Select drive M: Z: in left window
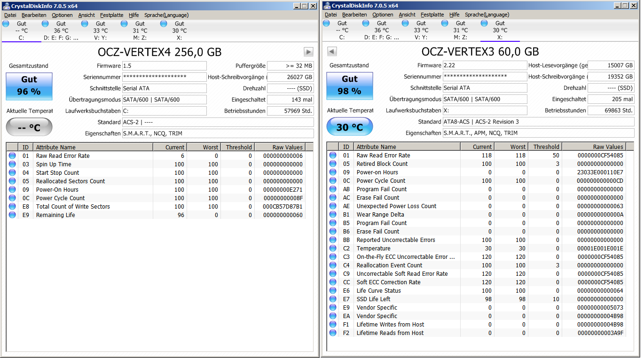 pos(140,31)
